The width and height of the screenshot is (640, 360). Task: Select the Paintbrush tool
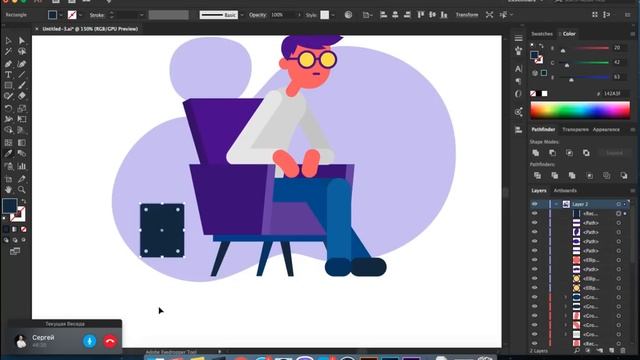tap(22, 86)
